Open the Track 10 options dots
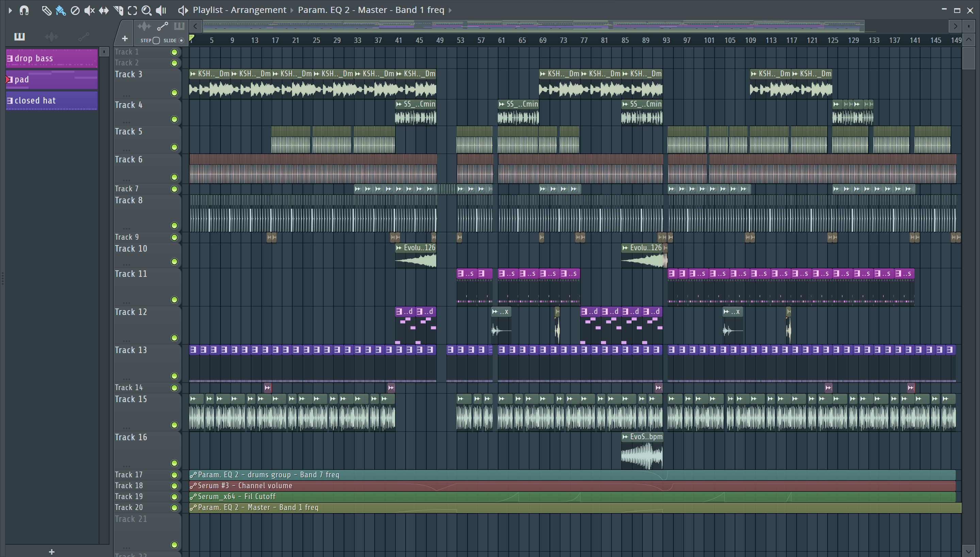The height and width of the screenshot is (557, 980). 127,264
